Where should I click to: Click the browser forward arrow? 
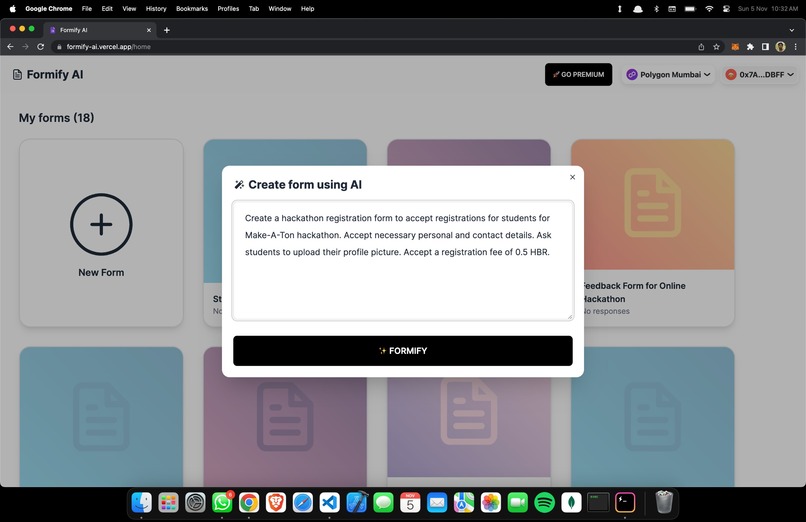click(x=25, y=47)
